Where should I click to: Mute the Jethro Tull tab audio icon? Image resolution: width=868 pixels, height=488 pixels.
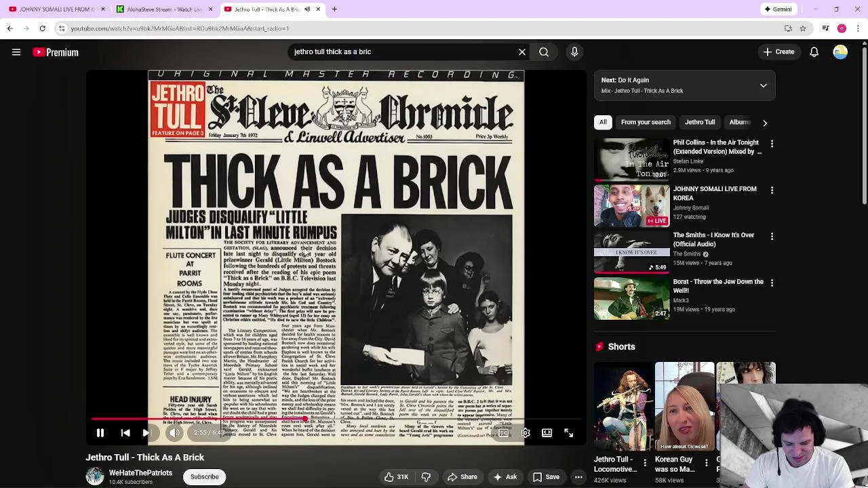(307, 9)
